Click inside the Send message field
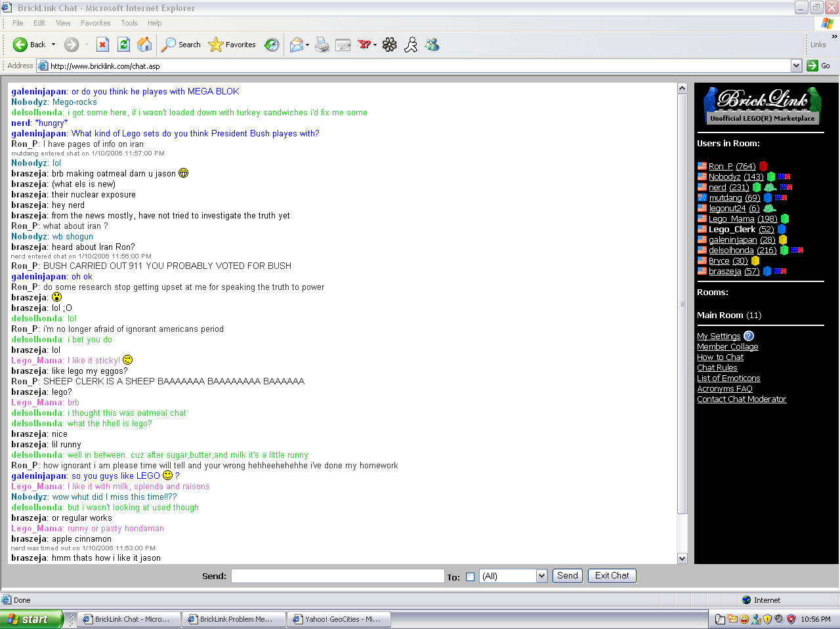This screenshot has width=840, height=629. 337,576
